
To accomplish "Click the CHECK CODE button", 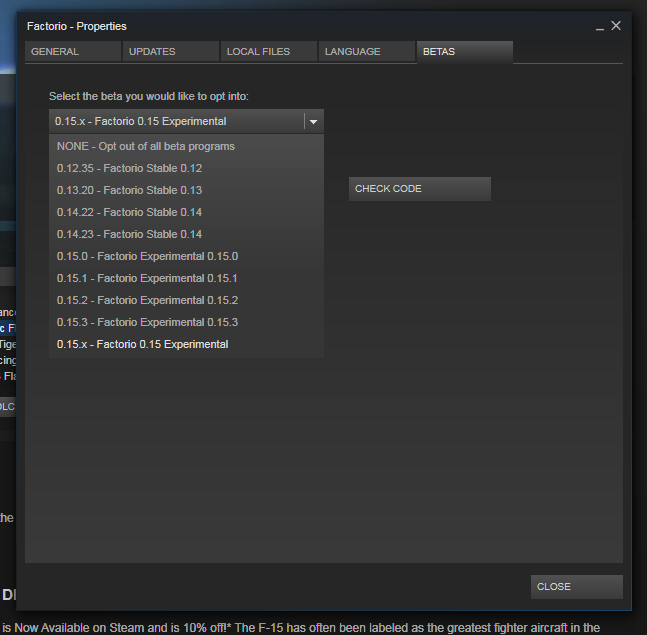I will coord(420,189).
